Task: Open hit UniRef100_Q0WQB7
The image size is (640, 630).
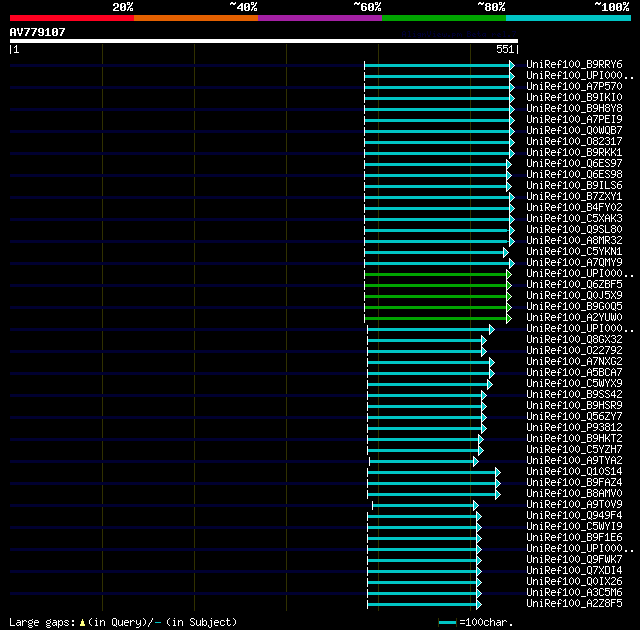Action: click(574, 131)
